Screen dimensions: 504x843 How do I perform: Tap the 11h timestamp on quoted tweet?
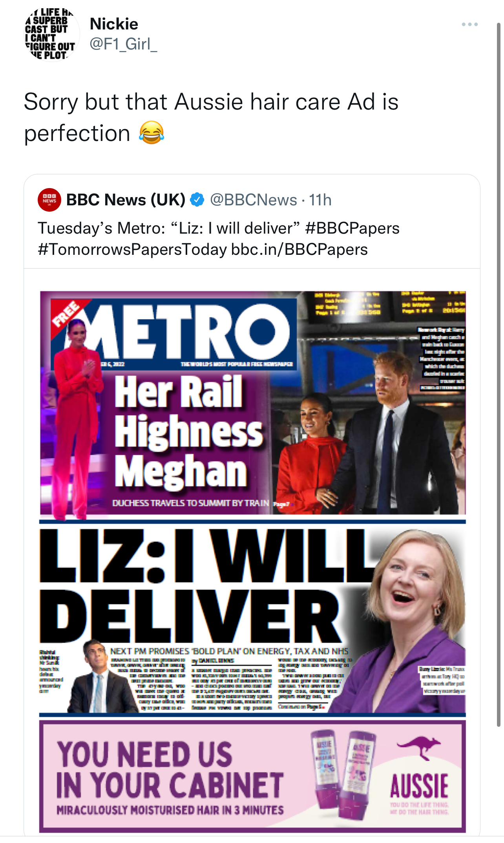pyautogui.click(x=320, y=200)
